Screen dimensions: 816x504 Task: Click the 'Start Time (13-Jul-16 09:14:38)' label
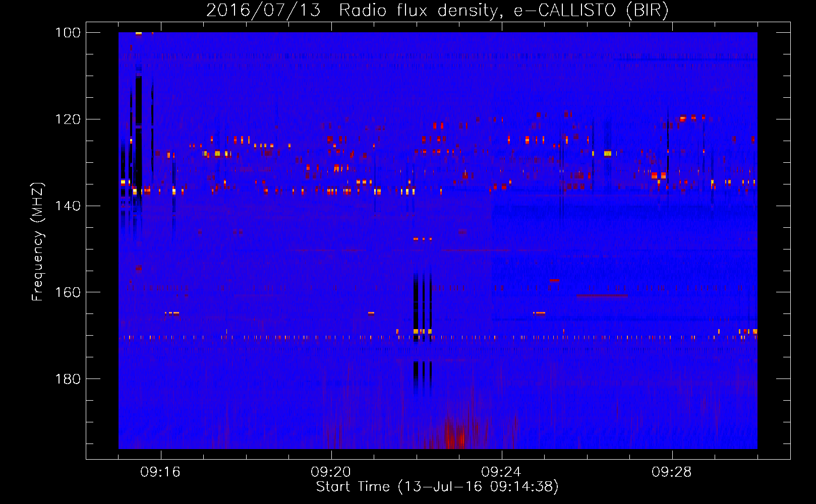(437, 487)
